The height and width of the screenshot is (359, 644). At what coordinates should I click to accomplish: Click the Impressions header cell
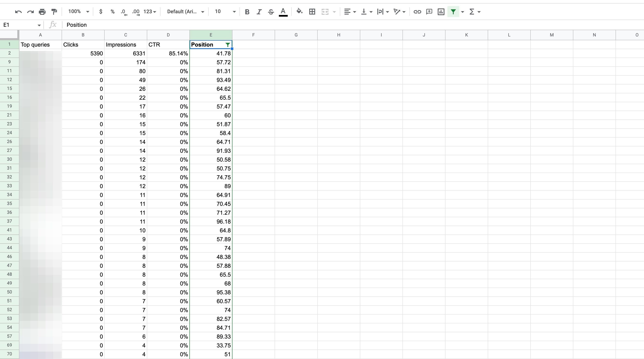126,45
